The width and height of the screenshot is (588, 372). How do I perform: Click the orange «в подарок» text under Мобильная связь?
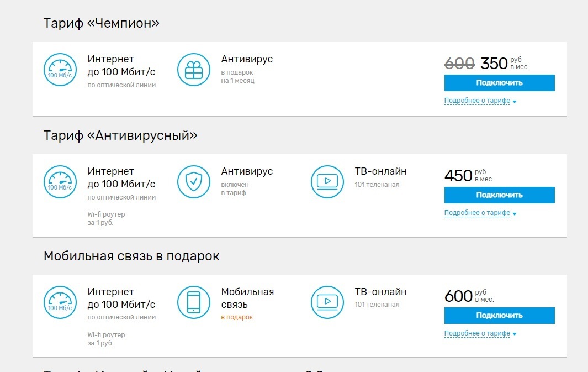[237, 317]
